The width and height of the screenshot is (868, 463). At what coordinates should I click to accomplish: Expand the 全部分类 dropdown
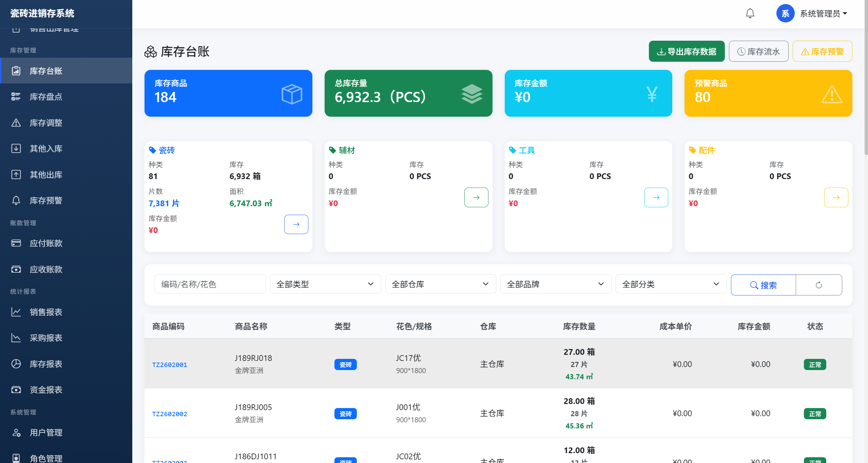tap(671, 284)
